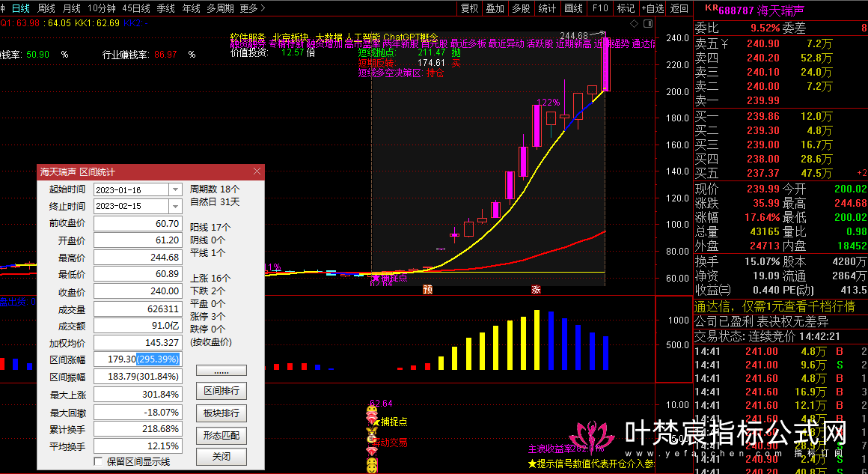Click the 前收盘价 field showing 60.70
This screenshot has width=868, height=474.
pyautogui.click(x=138, y=224)
